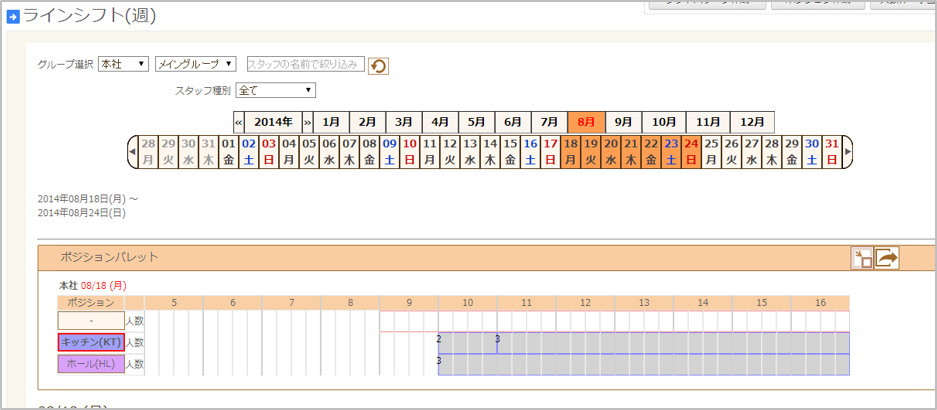Select day 09 土 in calendar strip
Image resolution: width=937 pixels, height=410 pixels.
(390, 152)
